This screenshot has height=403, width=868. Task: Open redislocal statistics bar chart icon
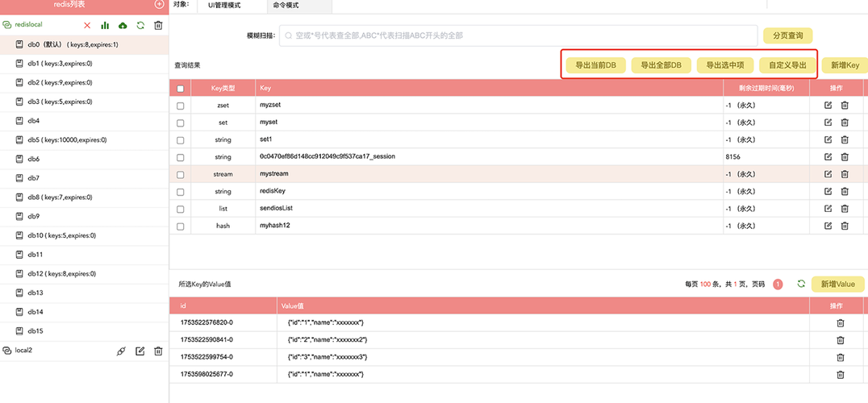(105, 26)
